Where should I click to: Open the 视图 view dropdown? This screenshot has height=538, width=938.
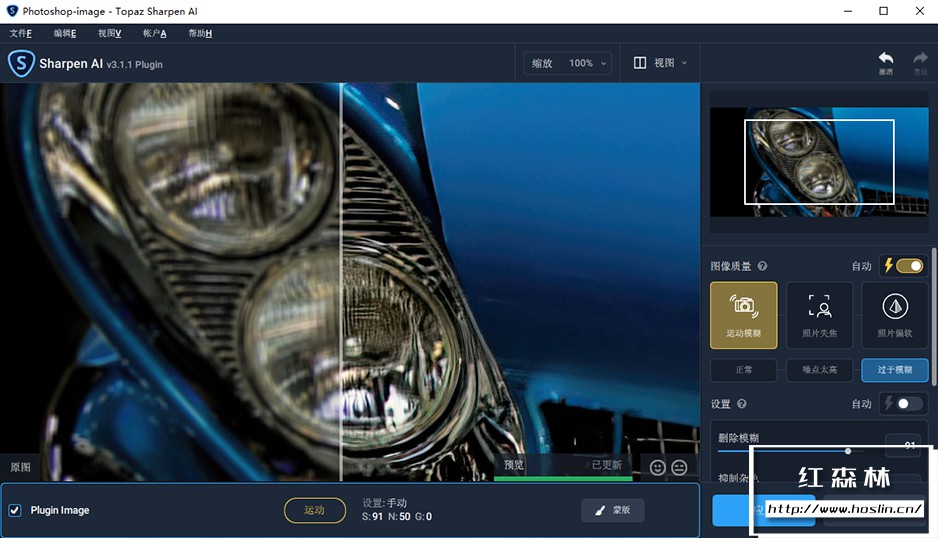660,63
